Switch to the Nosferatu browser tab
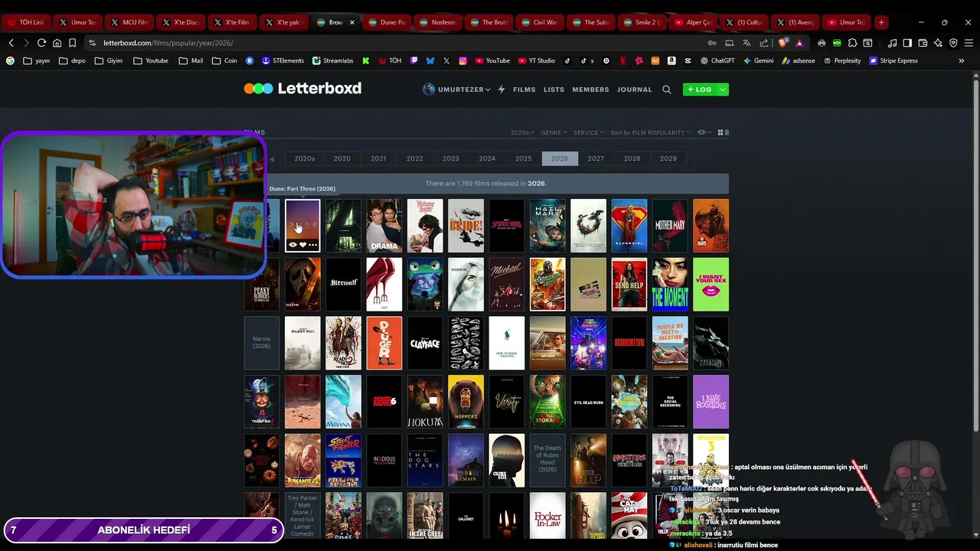This screenshot has height=551, width=980. 439,22
